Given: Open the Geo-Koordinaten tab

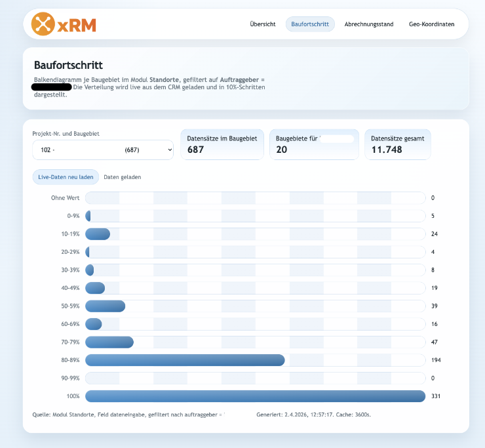Looking at the screenshot, I should (x=431, y=24).
